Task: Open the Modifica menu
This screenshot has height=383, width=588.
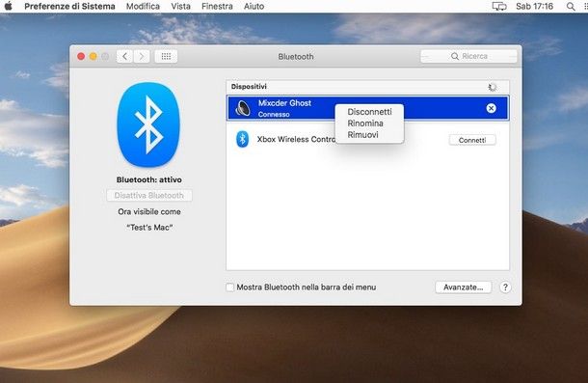Action: [143, 7]
